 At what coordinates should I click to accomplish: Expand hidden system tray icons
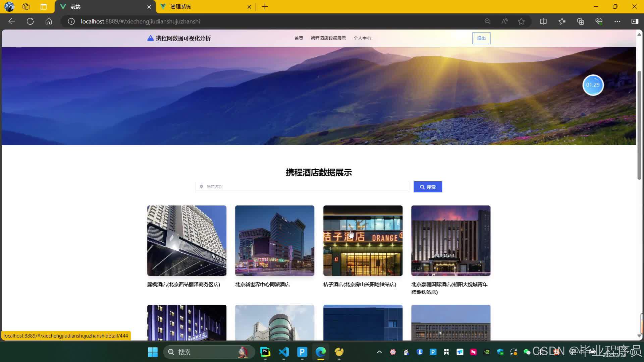click(379, 352)
